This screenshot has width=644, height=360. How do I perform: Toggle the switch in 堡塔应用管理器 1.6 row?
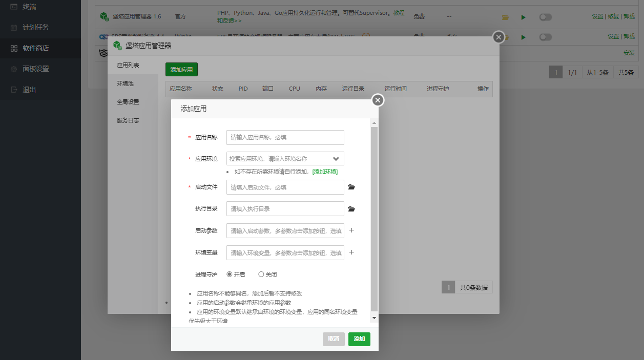(545, 17)
